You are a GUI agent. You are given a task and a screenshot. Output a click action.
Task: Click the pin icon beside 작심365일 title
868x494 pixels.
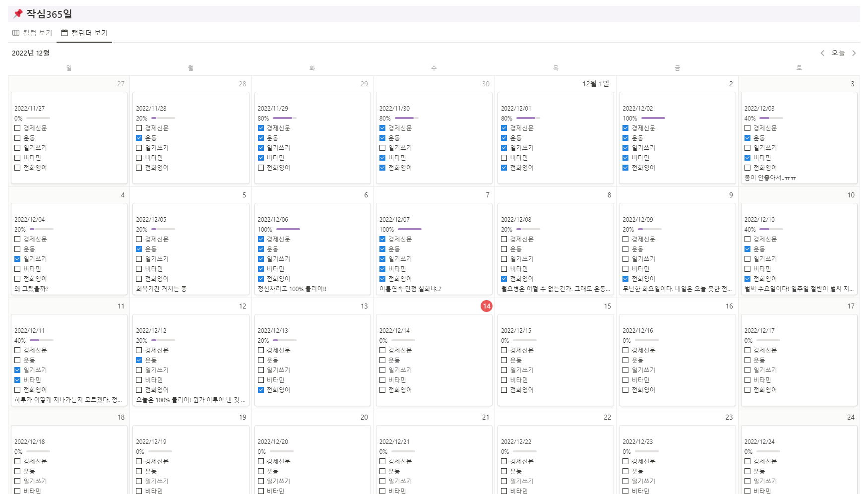tap(18, 13)
